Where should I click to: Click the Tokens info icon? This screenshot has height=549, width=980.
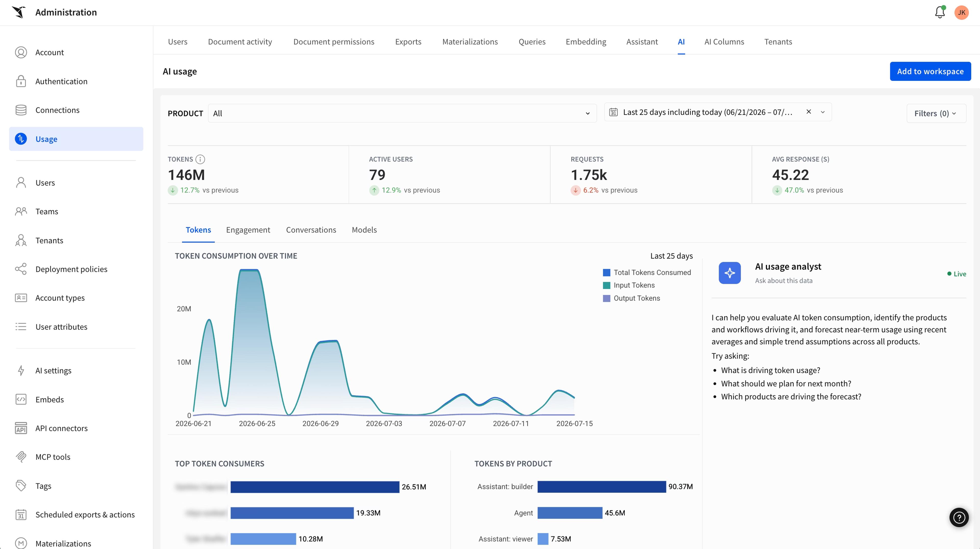point(200,159)
